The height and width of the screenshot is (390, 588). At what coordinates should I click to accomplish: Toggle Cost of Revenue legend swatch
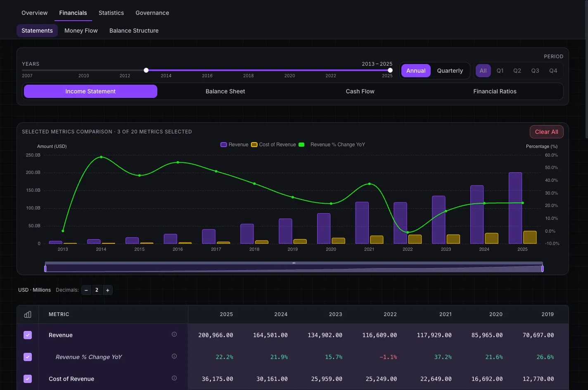(x=254, y=145)
